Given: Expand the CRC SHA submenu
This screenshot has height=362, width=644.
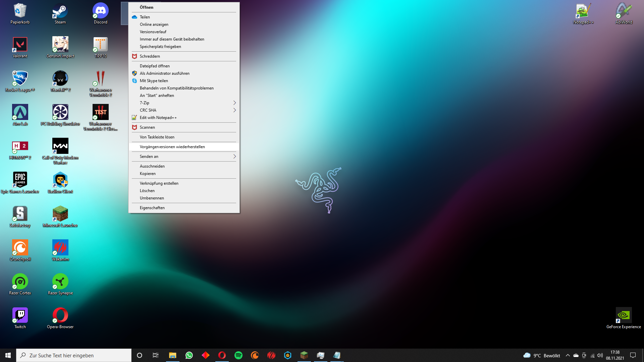Looking at the screenshot, I should [x=184, y=110].
